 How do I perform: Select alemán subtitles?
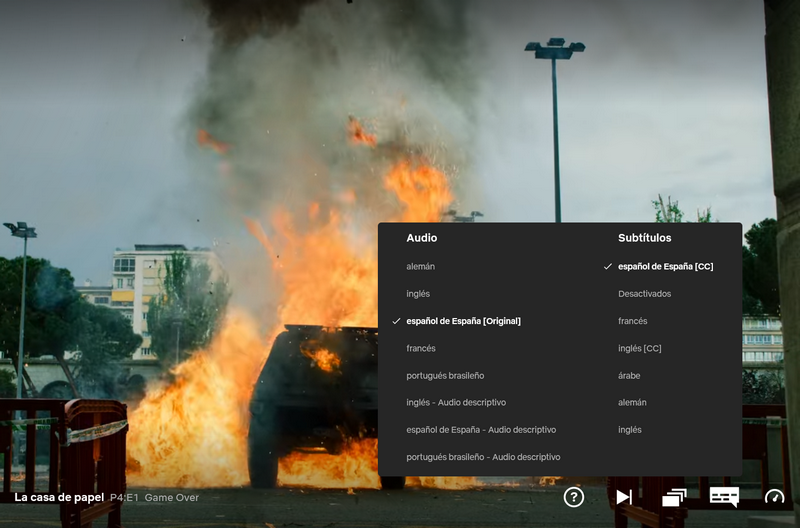tap(632, 403)
